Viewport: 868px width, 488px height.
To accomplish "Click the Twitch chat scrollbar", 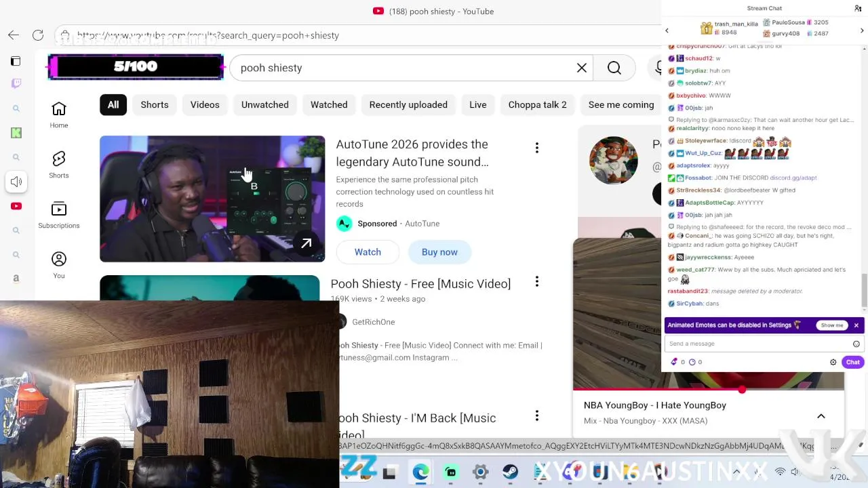I will coord(864,290).
